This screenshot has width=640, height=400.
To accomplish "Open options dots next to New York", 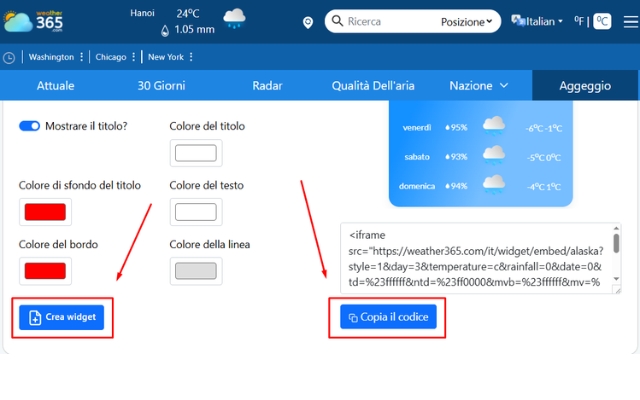I will coord(191,57).
